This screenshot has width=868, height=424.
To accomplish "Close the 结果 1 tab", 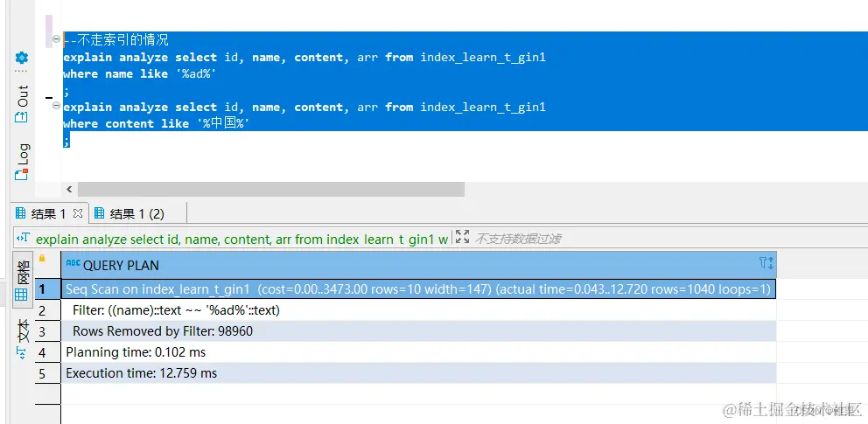I will [78, 212].
